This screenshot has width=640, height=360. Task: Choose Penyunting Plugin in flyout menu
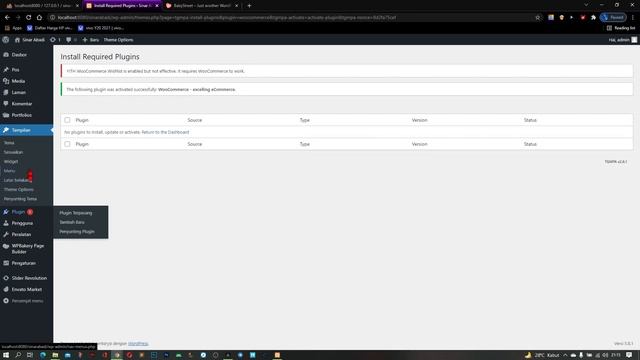point(77,232)
